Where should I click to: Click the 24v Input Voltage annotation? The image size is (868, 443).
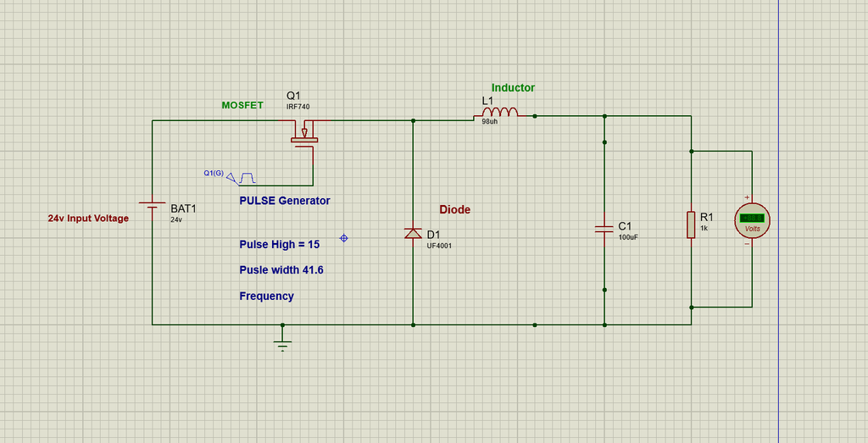point(88,219)
